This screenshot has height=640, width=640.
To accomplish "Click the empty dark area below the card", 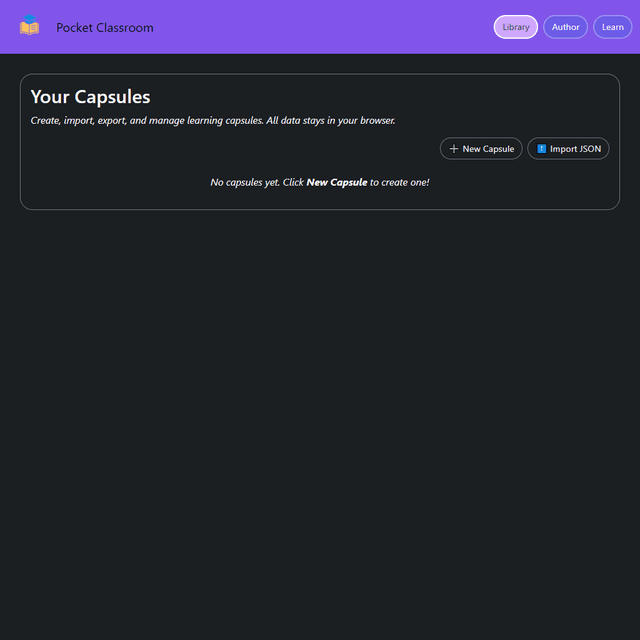I will coord(320,420).
